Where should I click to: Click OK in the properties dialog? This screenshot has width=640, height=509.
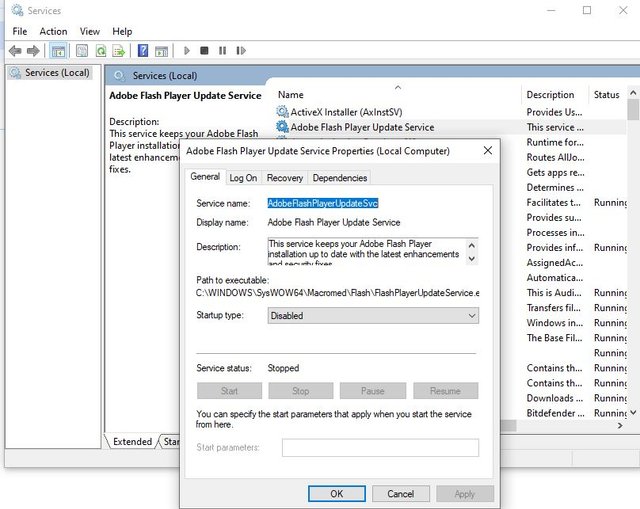337,494
